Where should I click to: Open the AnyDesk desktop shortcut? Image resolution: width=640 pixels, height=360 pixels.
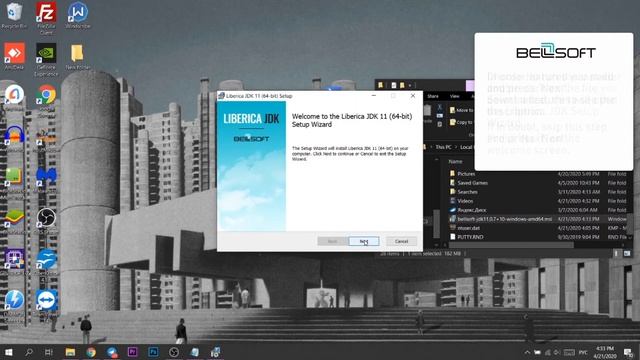click(x=14, y=56)
